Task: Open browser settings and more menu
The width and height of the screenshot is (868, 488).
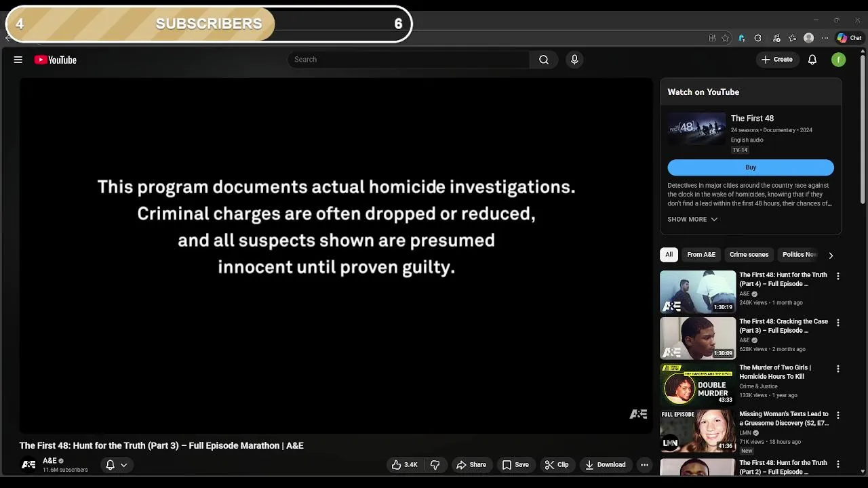Action: point(825,38)
